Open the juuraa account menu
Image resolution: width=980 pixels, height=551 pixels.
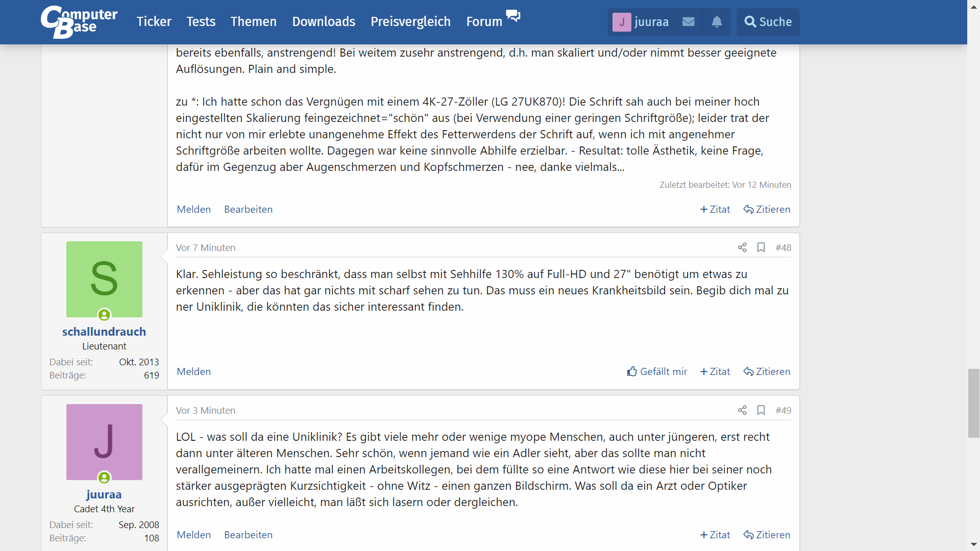(641, 22)
